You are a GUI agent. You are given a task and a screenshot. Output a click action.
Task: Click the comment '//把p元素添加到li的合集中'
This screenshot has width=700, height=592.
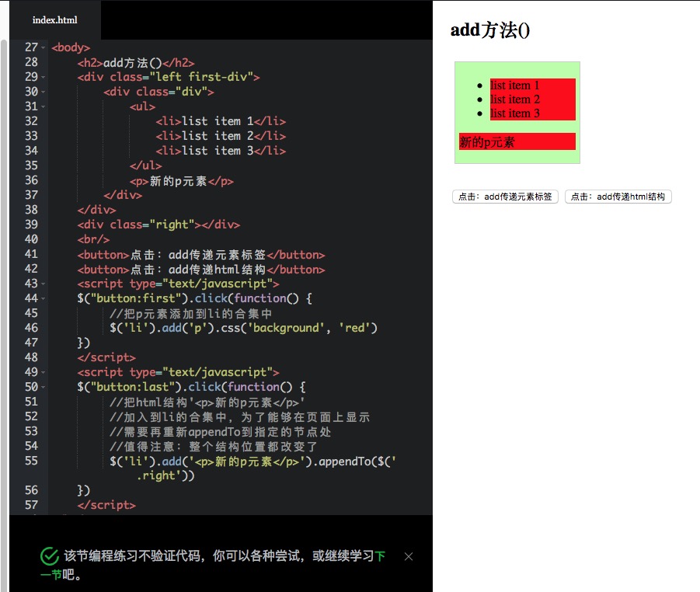[x=190, y=313]
